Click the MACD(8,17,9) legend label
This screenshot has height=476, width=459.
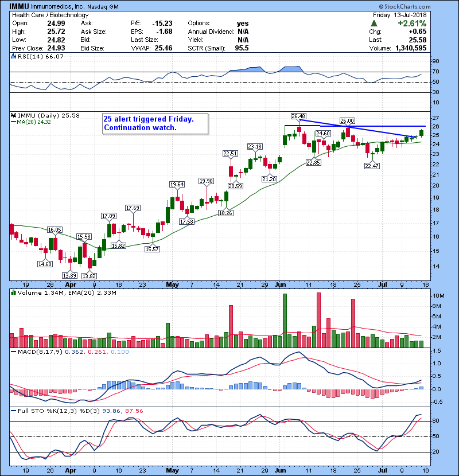click(40, 352)
